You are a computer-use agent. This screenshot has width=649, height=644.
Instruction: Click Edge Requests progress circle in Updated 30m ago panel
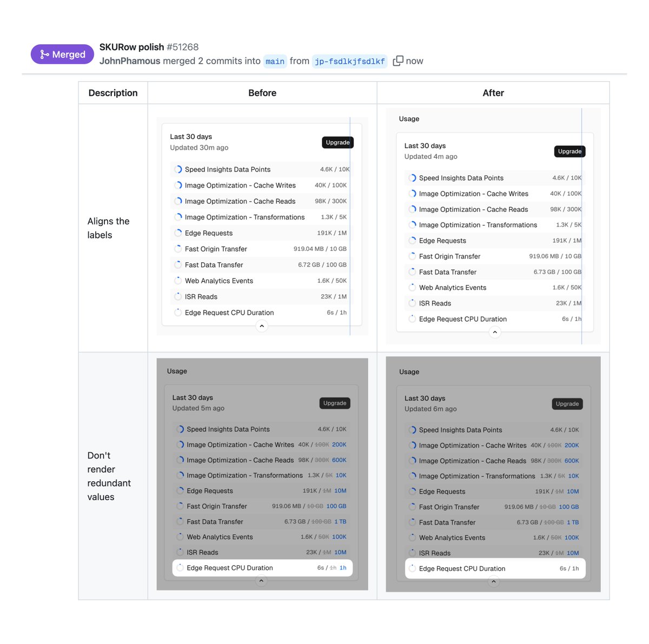[x=178, y=233]
